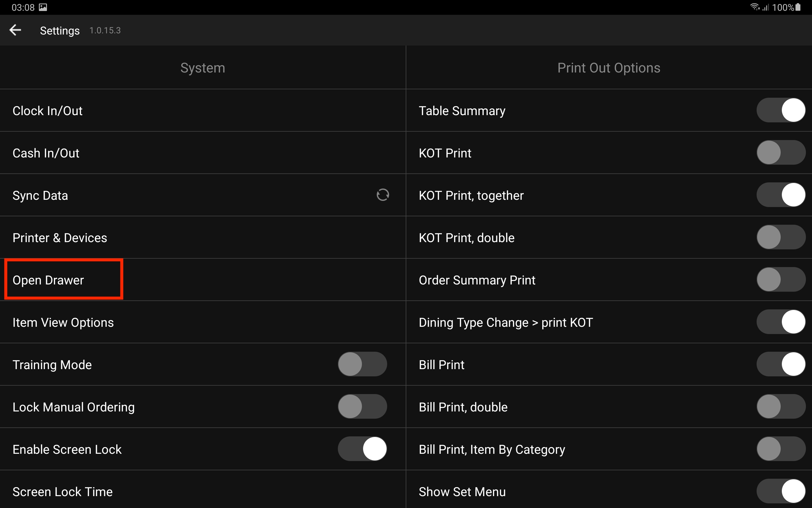
Task: Open Item View Options
Action: click(x=63, y=322)
